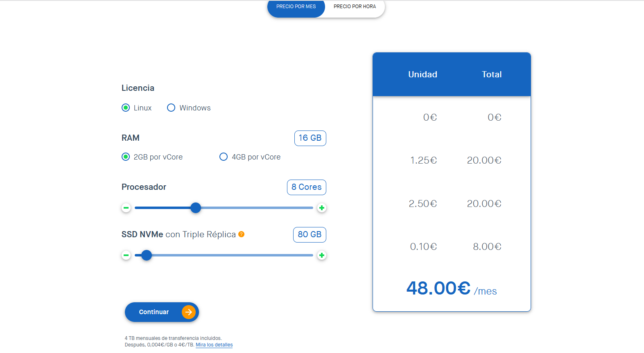Click the plus icon on Procesador slider

pos(322,208)
